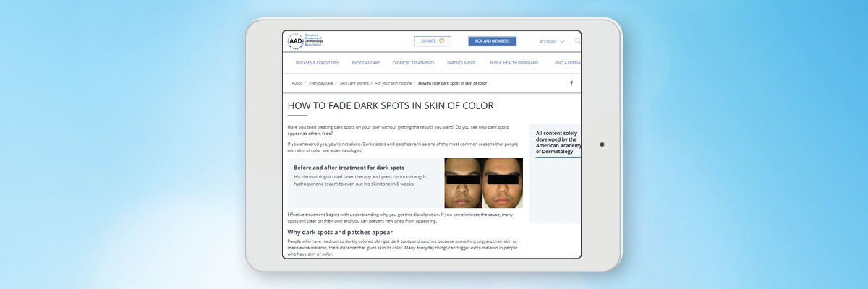This screenshot has width=868, height=289.
Task: Click current page breadcrumb about dark spots
Action: tap(453, 83)
